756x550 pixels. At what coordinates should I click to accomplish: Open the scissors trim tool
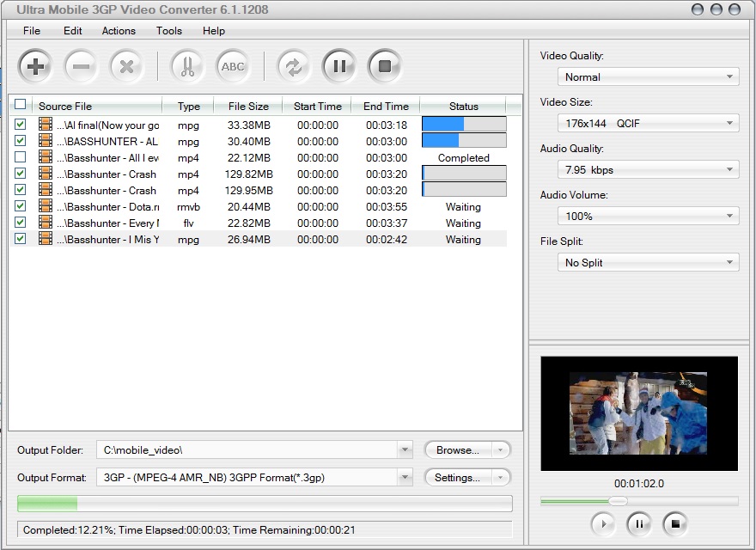[x=187, y=66]
